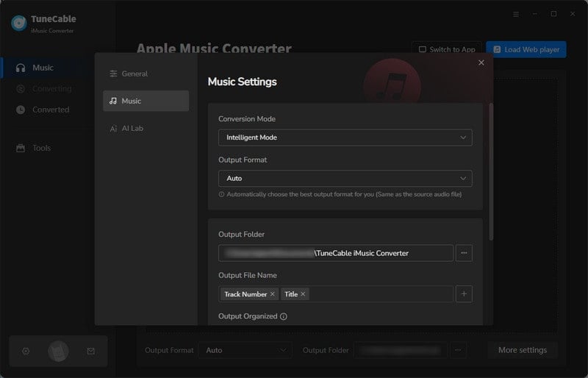Open the hamburger menu in title bar

click(x=516, y=14)
